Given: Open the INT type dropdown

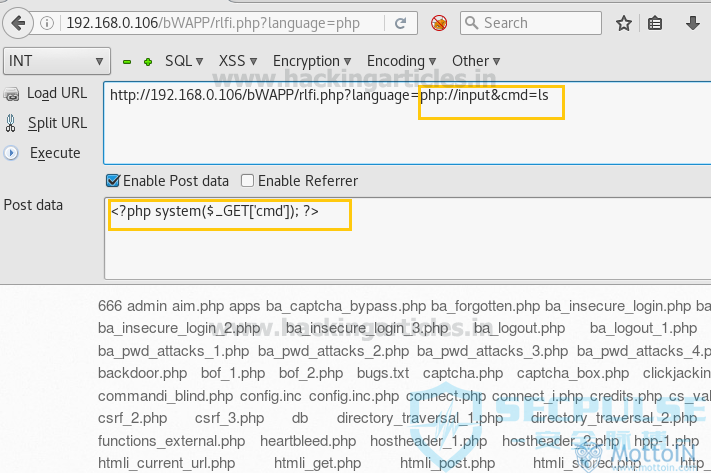Looking at the screenshot, I should pyautogui.click(x=57, y=61).
